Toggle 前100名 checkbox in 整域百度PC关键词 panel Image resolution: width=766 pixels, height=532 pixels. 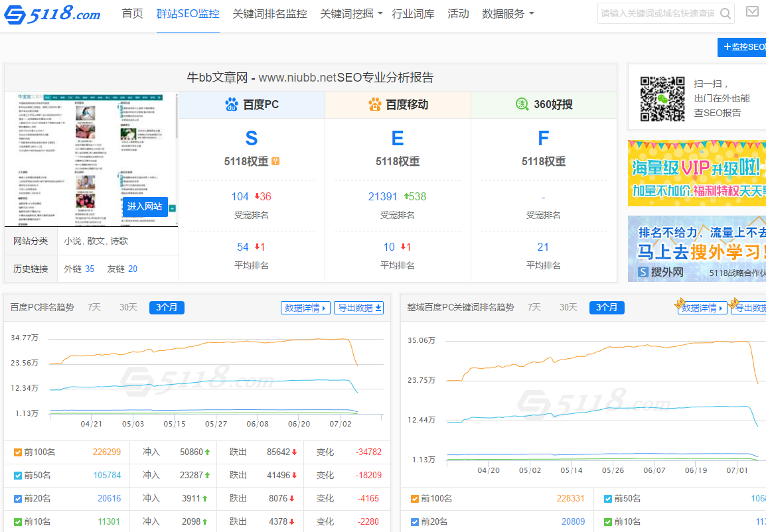click(x=415, y=499)
